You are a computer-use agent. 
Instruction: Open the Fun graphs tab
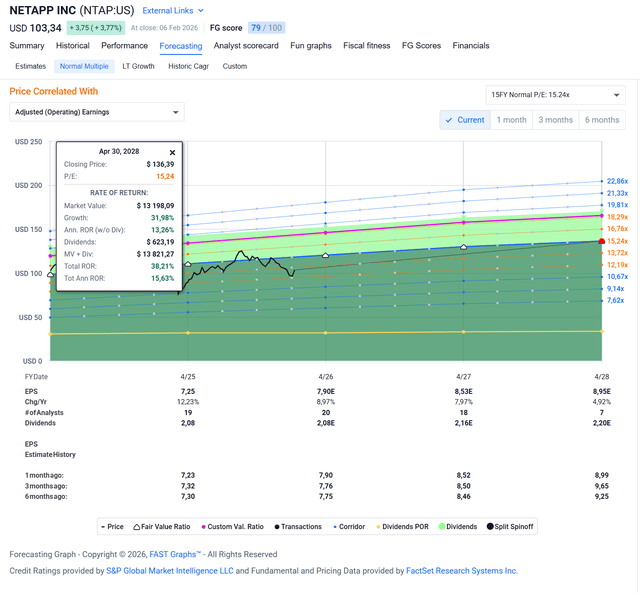311,46
